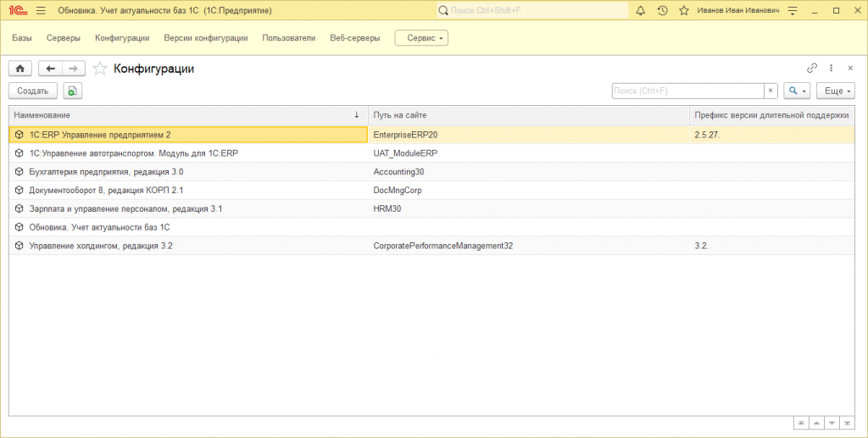Click the 1C logo icon in title bar
The height and width of the screenshot is (438, 868).
[x=19, y=10]
